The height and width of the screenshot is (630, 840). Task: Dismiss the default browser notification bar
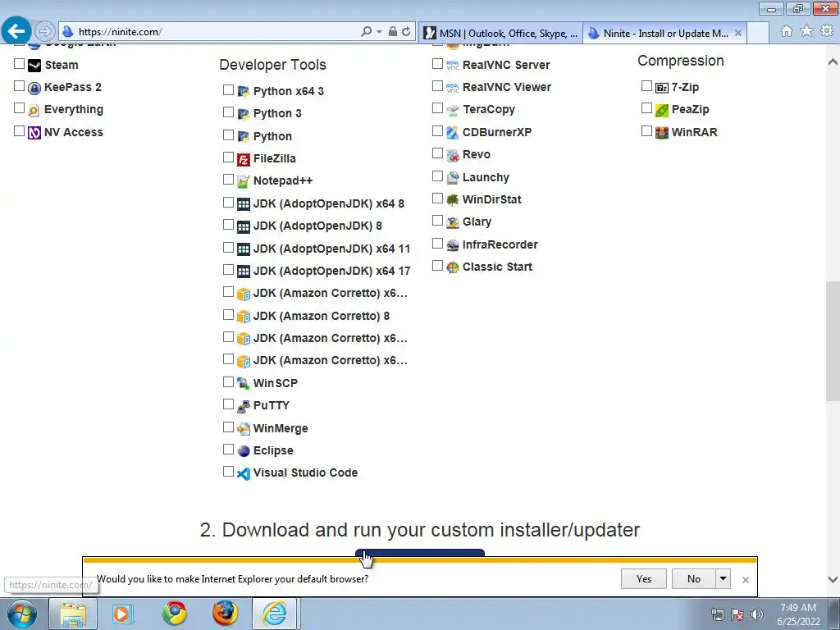point(745,580)
